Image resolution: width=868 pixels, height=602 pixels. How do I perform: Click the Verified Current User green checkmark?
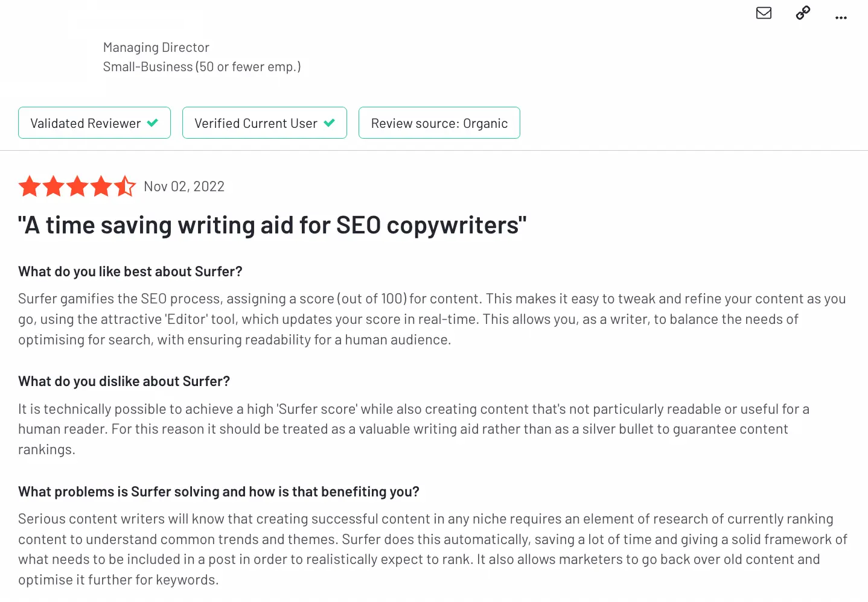[329, 123]
